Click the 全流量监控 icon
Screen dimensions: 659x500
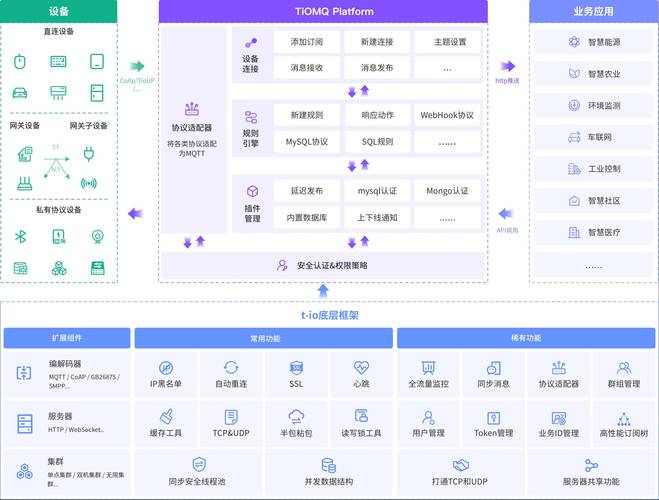coord(428,368)
